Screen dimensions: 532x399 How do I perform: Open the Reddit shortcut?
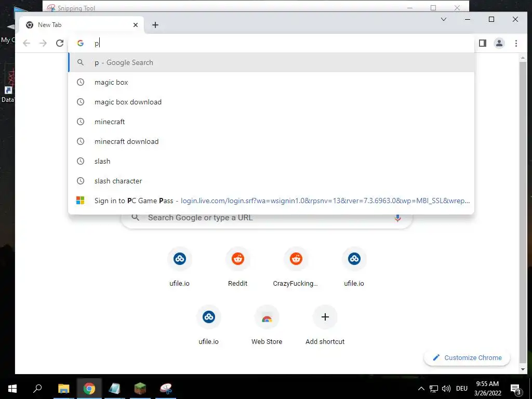pyautogui.click(x=237, y=268)
